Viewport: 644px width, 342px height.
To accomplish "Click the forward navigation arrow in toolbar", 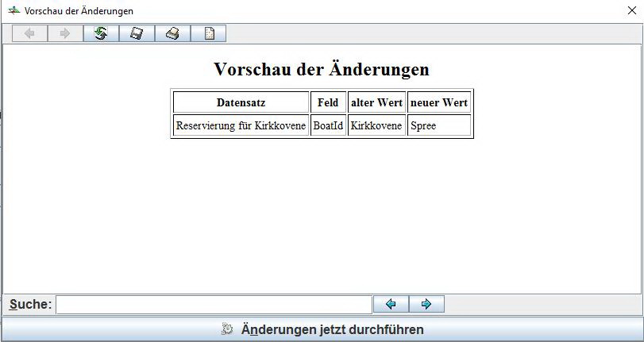I will coord(65,33).
